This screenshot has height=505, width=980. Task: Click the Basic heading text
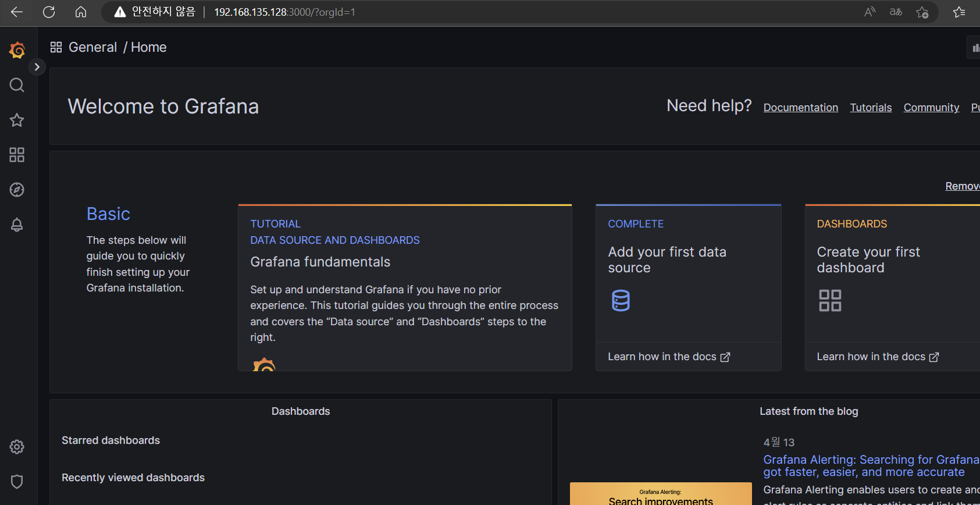click(108, 214)
